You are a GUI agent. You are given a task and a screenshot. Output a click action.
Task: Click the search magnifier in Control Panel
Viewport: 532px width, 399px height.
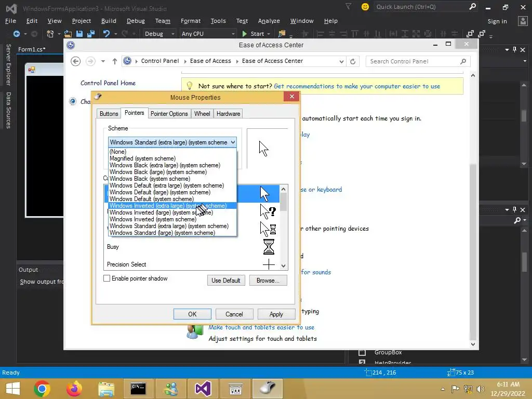463,61
